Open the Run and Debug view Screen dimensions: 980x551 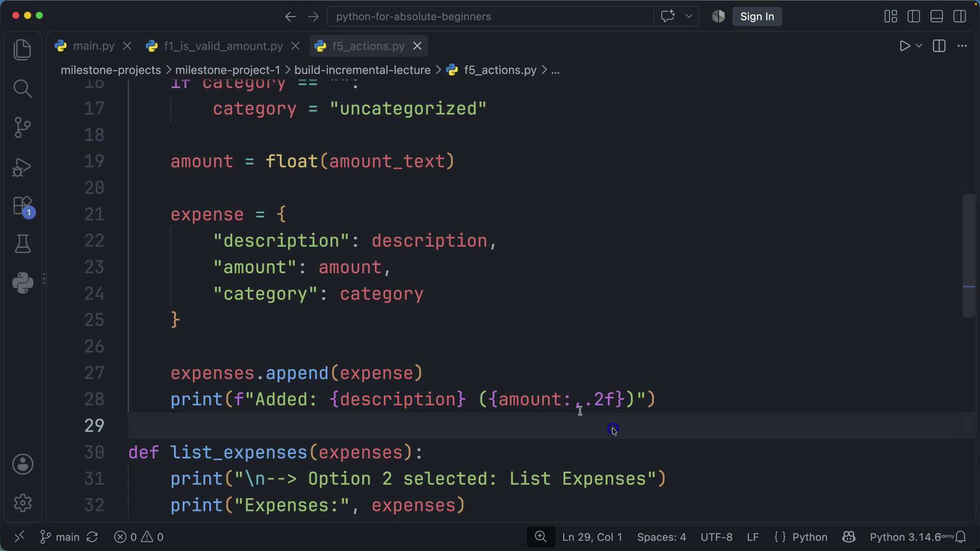tap(22, 167)
